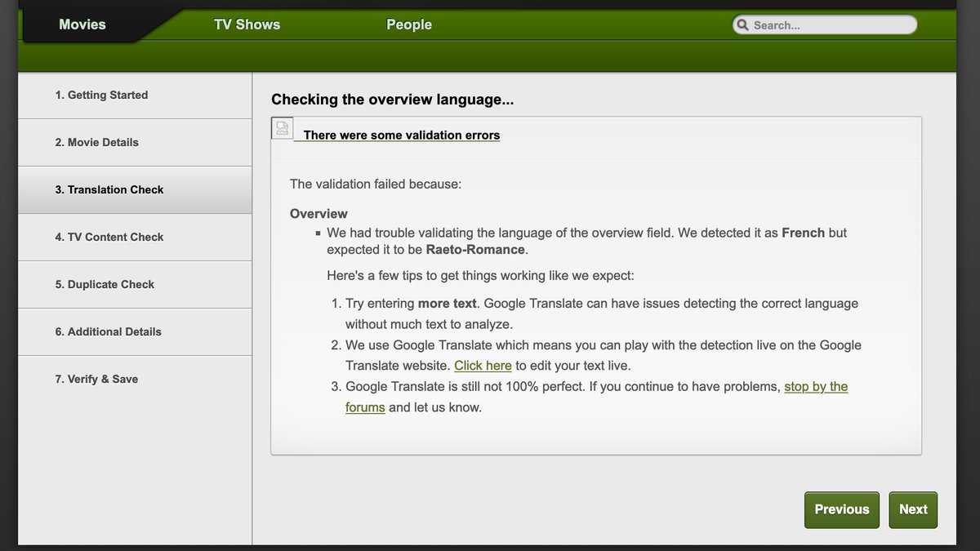This screenshot has width=980, height=551.
Task: Open step 4. TV Content Check
Action: click(135, 237)
